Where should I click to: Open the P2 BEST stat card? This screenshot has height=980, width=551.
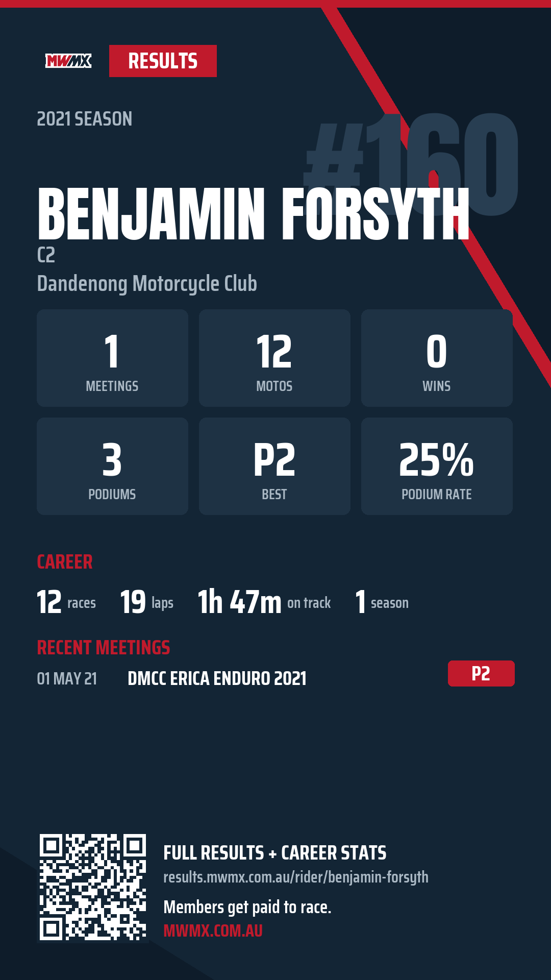coord(274,466)
